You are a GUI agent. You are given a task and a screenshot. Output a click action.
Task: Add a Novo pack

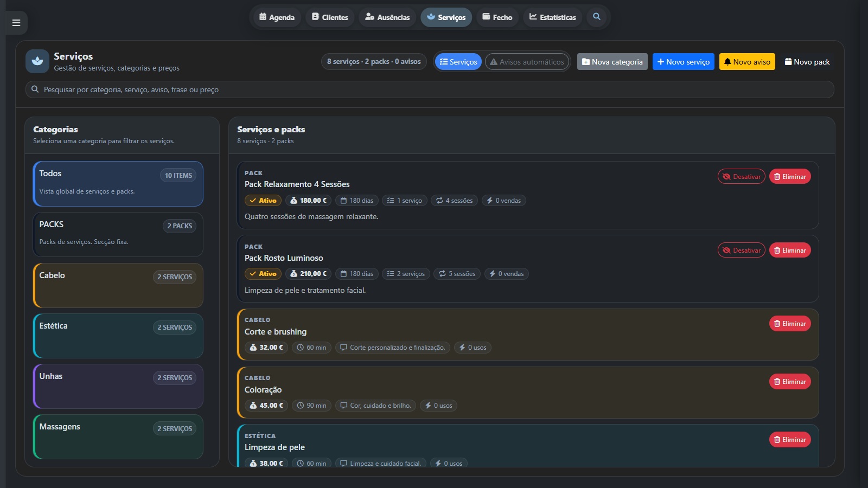807,62
